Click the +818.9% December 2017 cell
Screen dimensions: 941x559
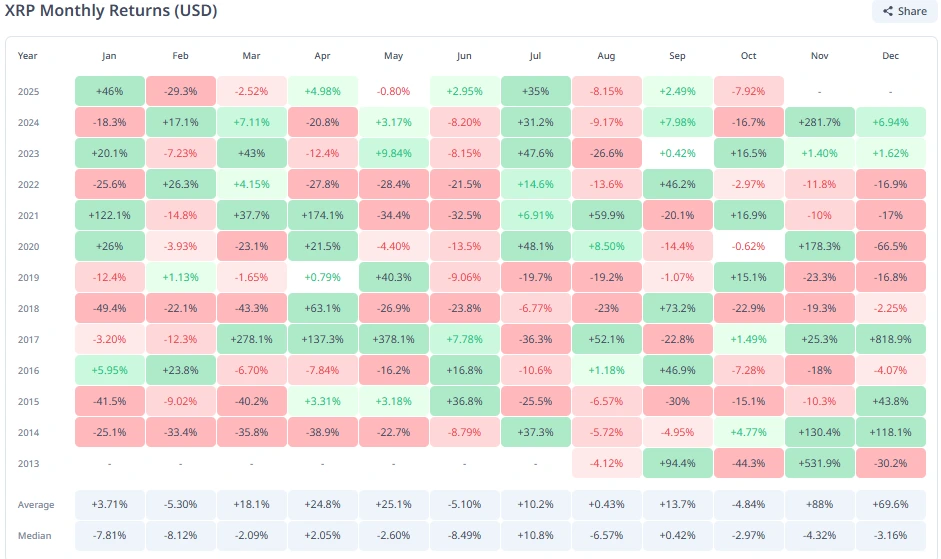[890, 339]
